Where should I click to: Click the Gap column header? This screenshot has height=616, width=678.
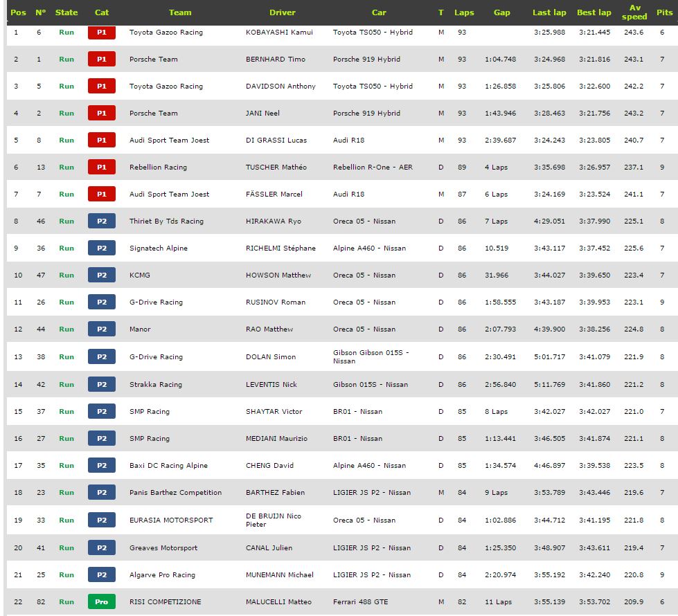tap(501, 12)
